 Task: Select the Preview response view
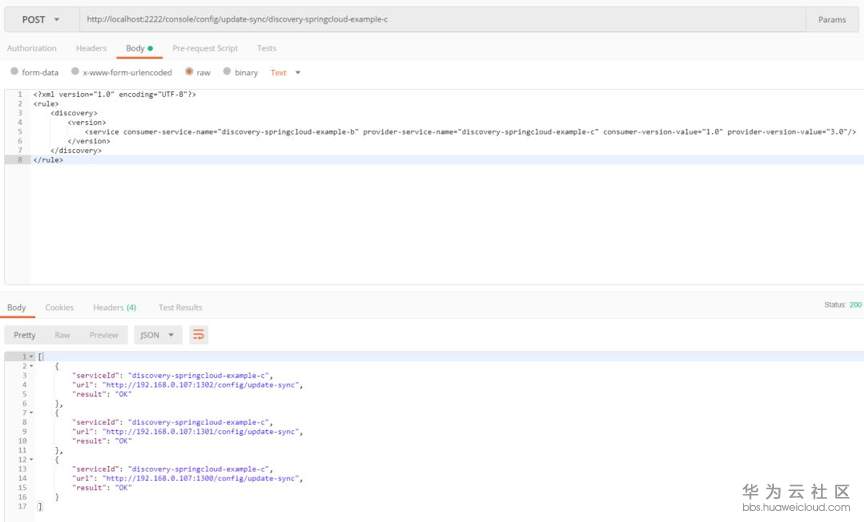pos(104,335)
